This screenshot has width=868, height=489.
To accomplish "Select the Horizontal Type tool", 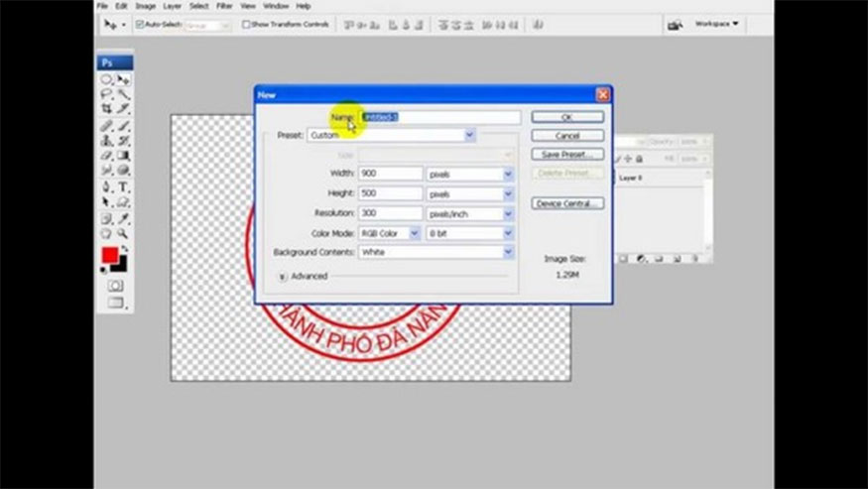I will (123, 187).
